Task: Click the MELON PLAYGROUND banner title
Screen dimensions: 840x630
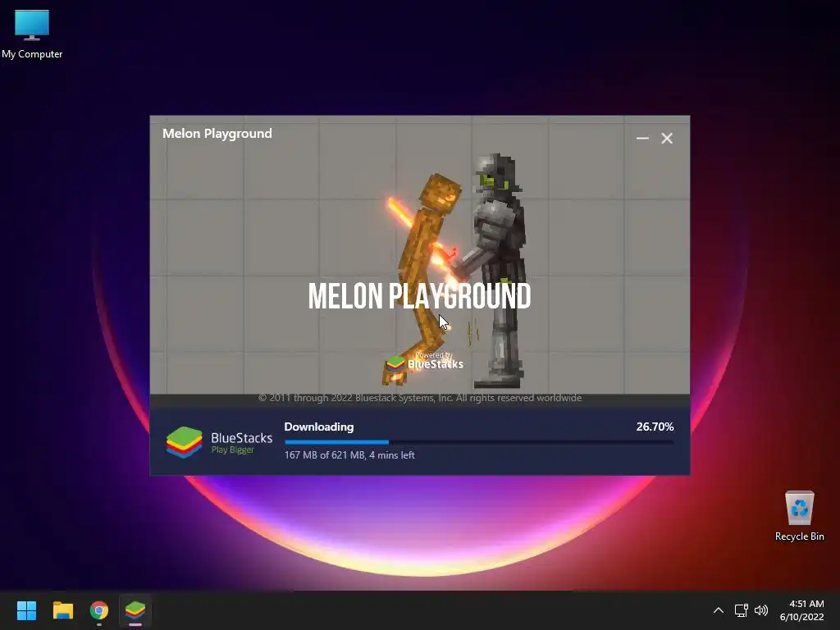Action: pyautogui.click(x=419, y=295)
